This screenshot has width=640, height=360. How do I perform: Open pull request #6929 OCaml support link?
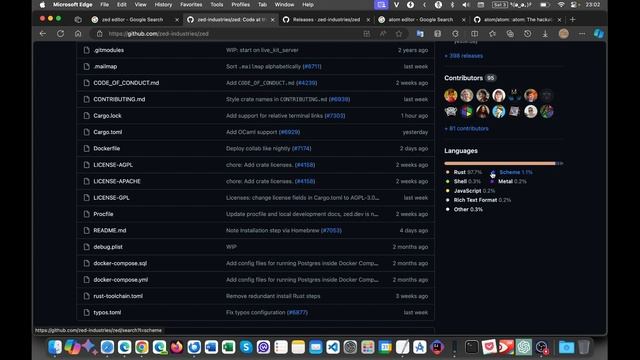[289, 132]
